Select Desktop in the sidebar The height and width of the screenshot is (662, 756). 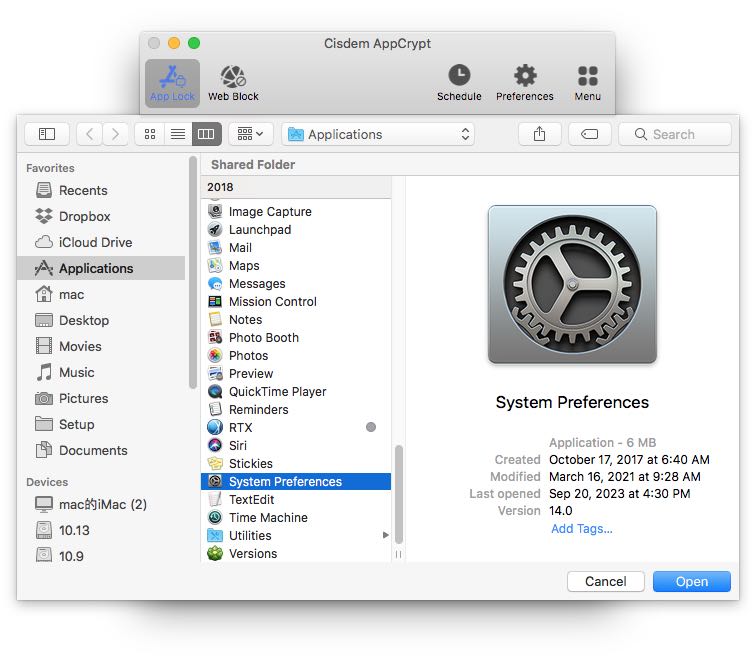coord(101,320)
